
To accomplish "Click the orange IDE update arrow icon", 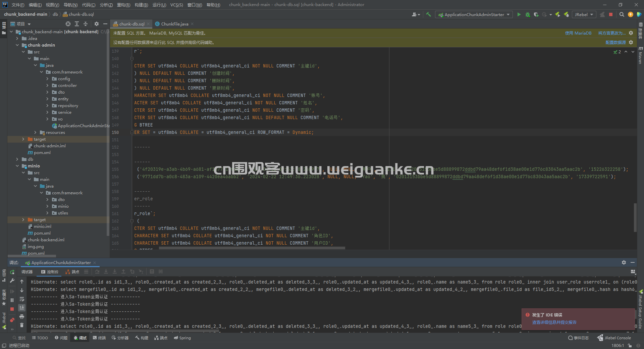I will [631, 14].
